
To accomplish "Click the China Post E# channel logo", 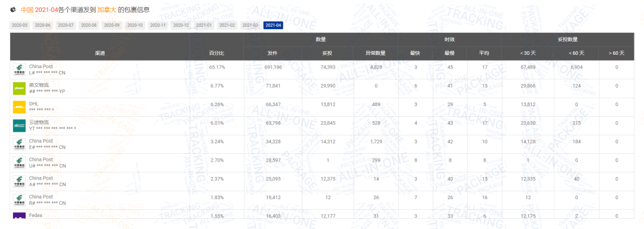I will [19, 144].
